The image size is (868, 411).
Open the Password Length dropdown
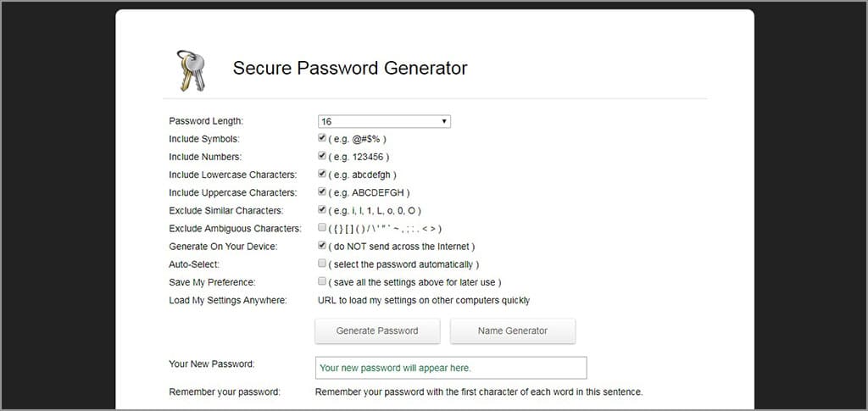(x=384, y=121)
